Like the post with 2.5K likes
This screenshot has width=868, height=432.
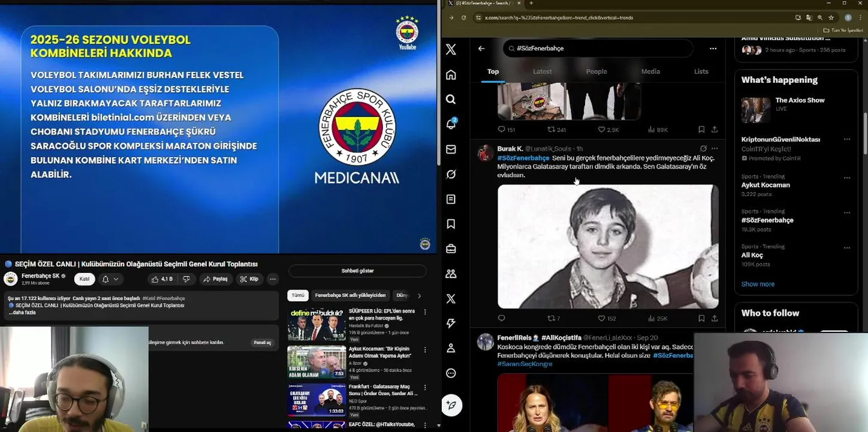[x=608, y=130]
